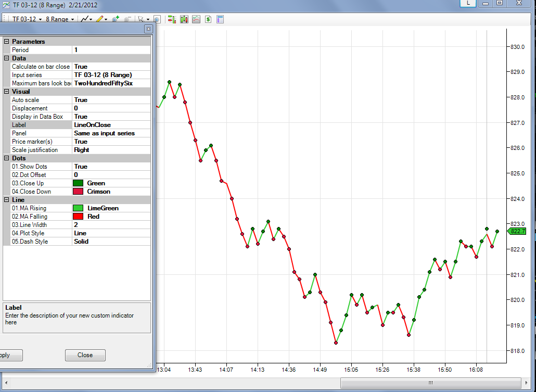Open the chart trader icon
Image resolution: width=536 pixels, height=392 pixels.
click(172, 19)
